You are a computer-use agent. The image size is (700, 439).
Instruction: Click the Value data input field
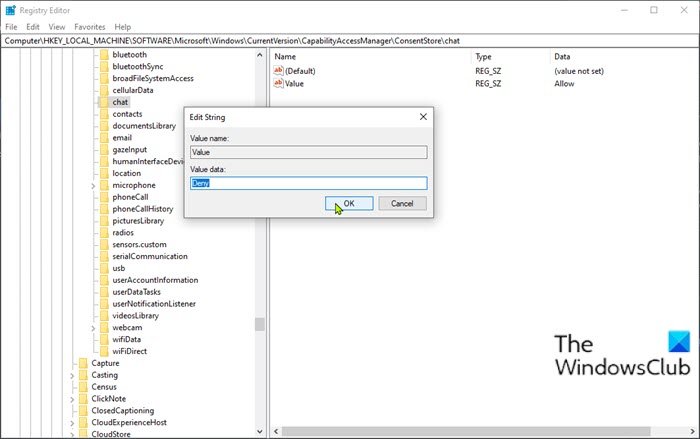308,183
